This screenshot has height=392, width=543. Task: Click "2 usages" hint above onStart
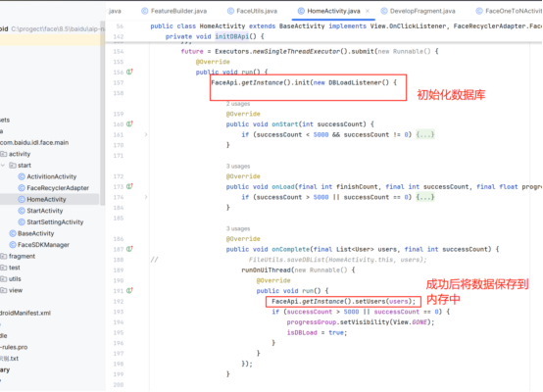tap(238, 104)
